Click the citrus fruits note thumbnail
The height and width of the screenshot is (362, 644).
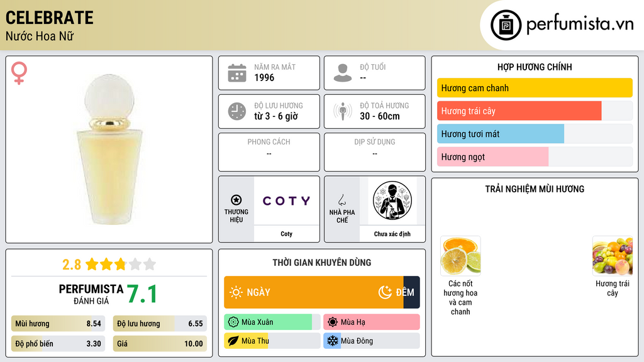[460, 256]
